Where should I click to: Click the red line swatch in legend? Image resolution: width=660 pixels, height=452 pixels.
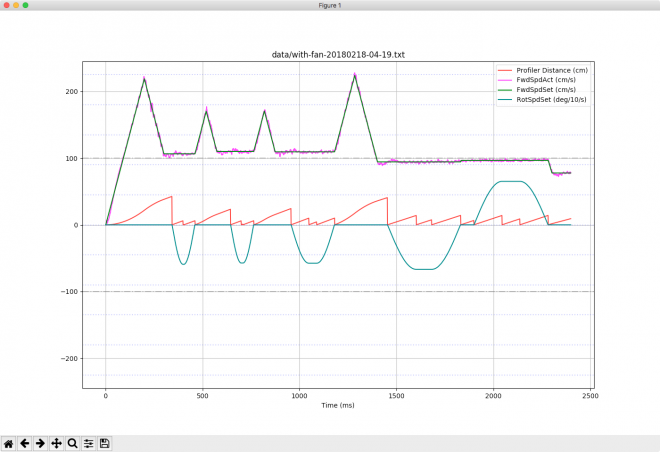click(x=507, y=70)
